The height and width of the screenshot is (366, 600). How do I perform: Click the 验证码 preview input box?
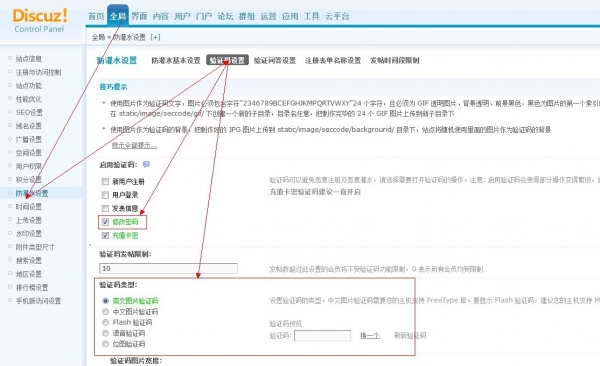click(322, 336)
